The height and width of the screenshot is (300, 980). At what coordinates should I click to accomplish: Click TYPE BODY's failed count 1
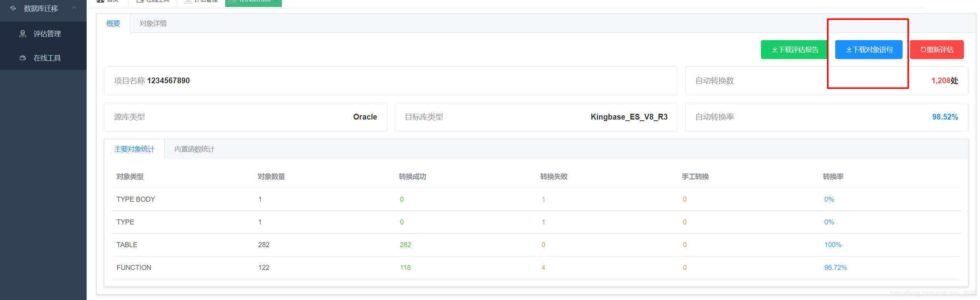[x=543, y=199]
